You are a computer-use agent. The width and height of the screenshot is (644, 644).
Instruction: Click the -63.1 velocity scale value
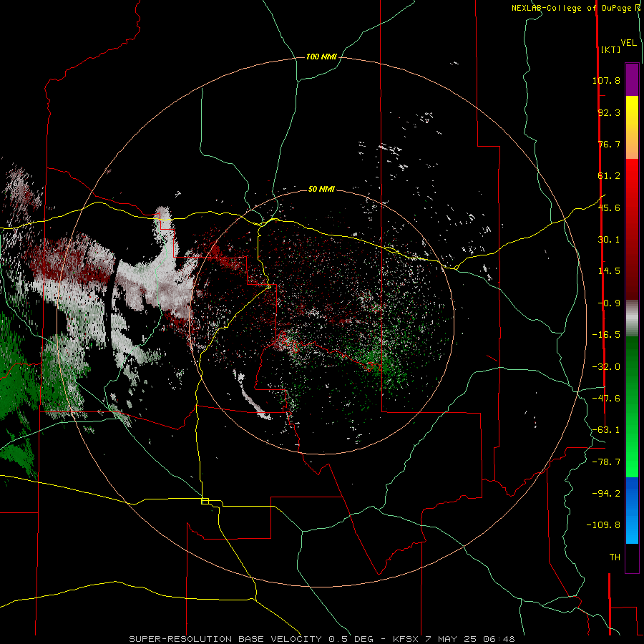click(x=606, y=430)
